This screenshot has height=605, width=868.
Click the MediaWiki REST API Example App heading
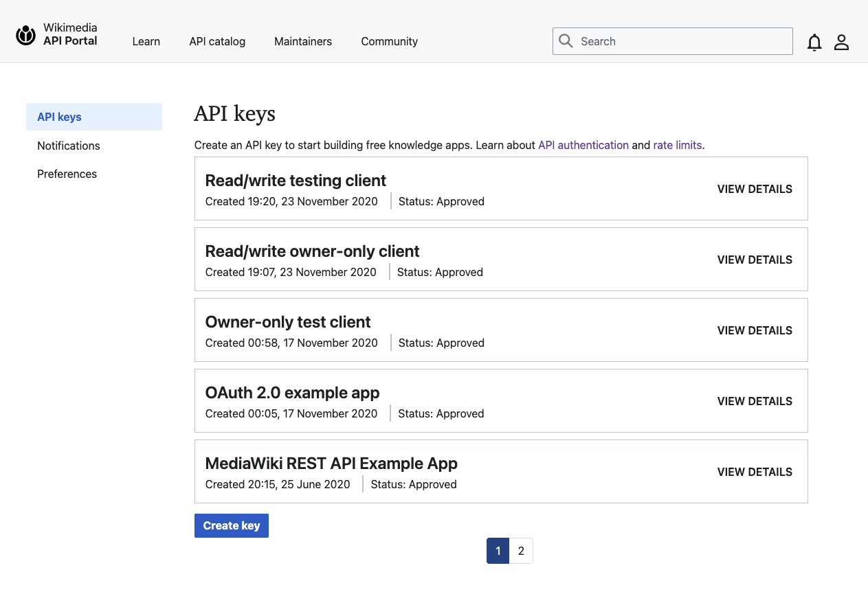(x=331, y=464)
